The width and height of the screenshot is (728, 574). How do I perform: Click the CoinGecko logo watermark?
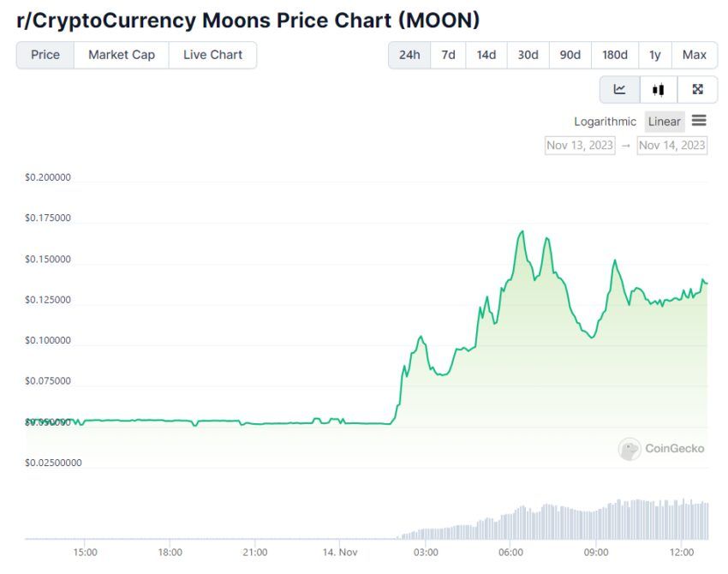(661, 449)
